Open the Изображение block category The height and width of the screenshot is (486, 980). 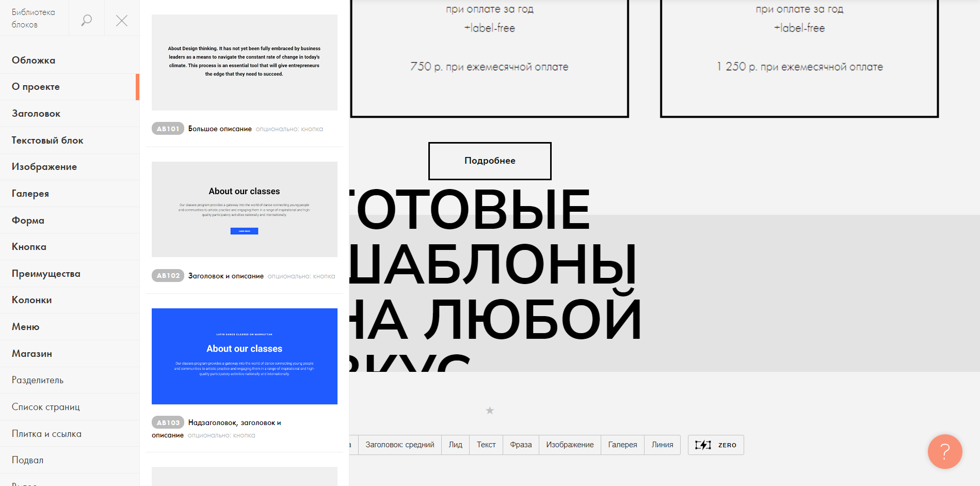pyautogui.click(x=70, y=167)
